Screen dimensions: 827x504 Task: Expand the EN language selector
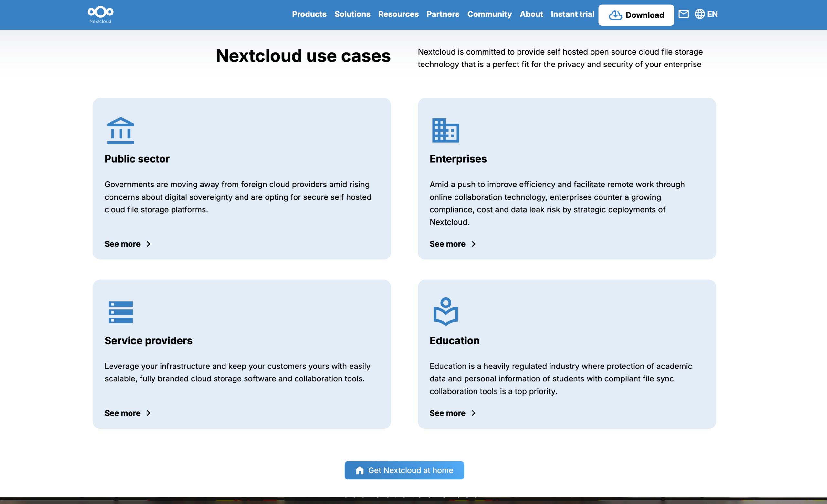pos(712,14)
